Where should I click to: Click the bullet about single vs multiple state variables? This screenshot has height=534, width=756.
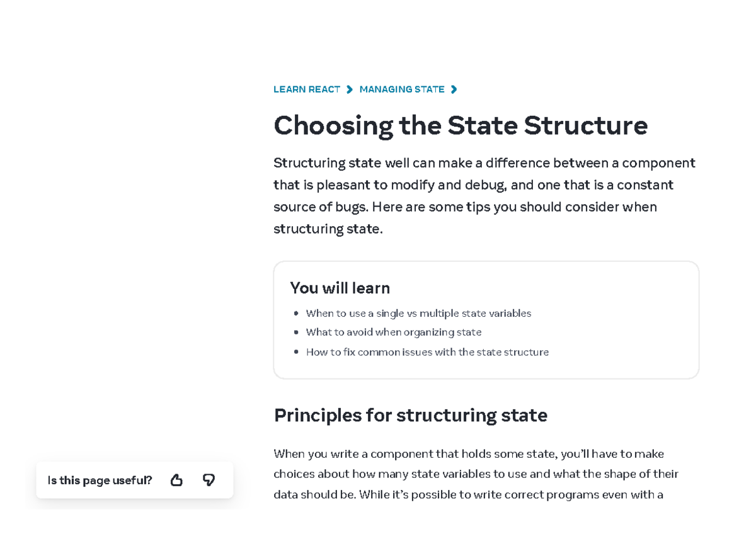(x=418, y=313)
